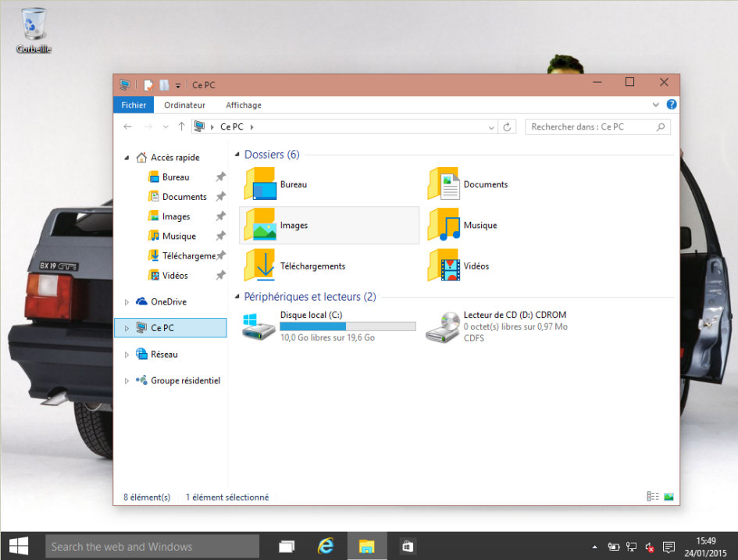The width and height of the screenshot is (738, 560).
Task: Select the CD drive (D:) CDROM
Action: 443,326
